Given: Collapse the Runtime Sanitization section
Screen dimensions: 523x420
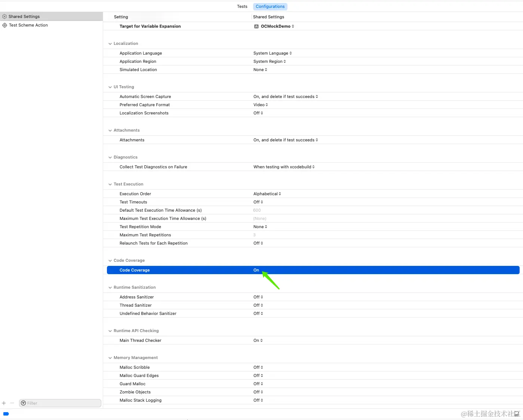Looking at the screenshot, I should (110, 288).
